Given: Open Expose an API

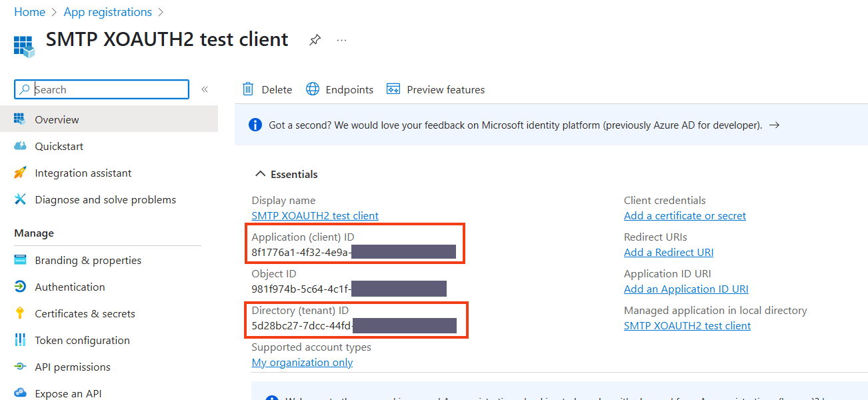Looking at the screenshot, I should [x=109, y=392].
